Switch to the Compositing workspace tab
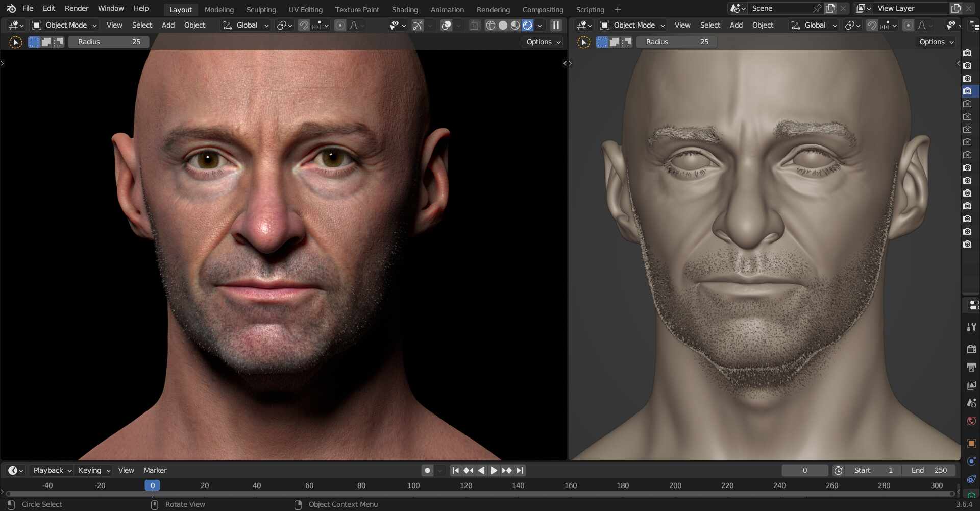The height and width of the screenshot is (511, 980). coord(543,10)
